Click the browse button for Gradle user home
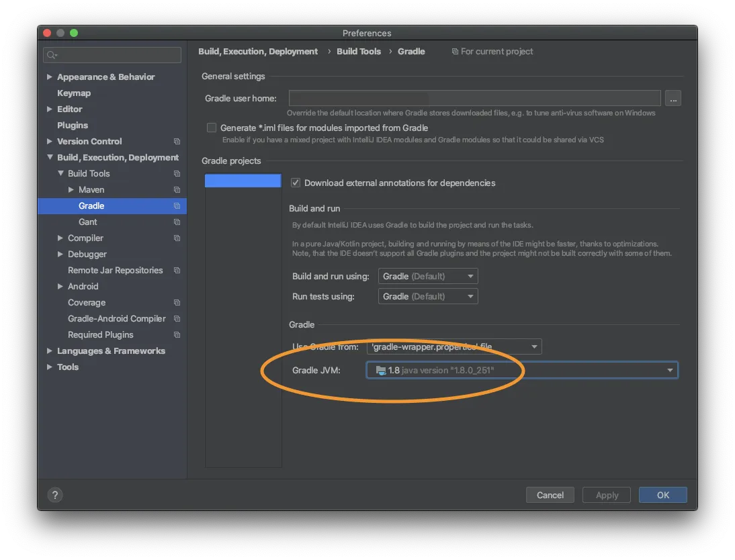This screenshot has width=735, height=560. pyautogui.click(x=673, y=99)
